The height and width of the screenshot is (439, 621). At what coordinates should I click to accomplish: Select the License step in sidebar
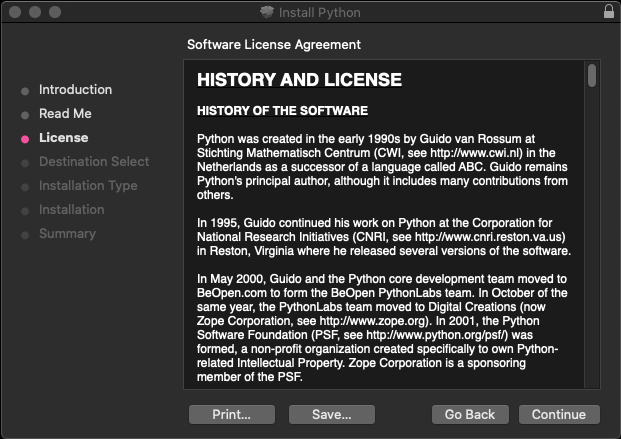click(x=63, y=137)
